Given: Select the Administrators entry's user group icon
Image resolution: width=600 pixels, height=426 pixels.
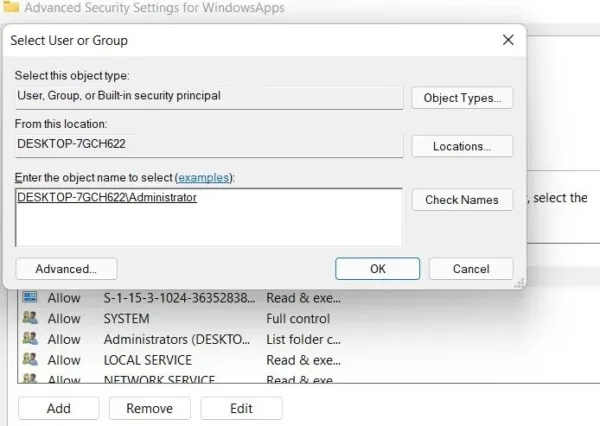Looking at the screenshot, I should click(30, 339).
